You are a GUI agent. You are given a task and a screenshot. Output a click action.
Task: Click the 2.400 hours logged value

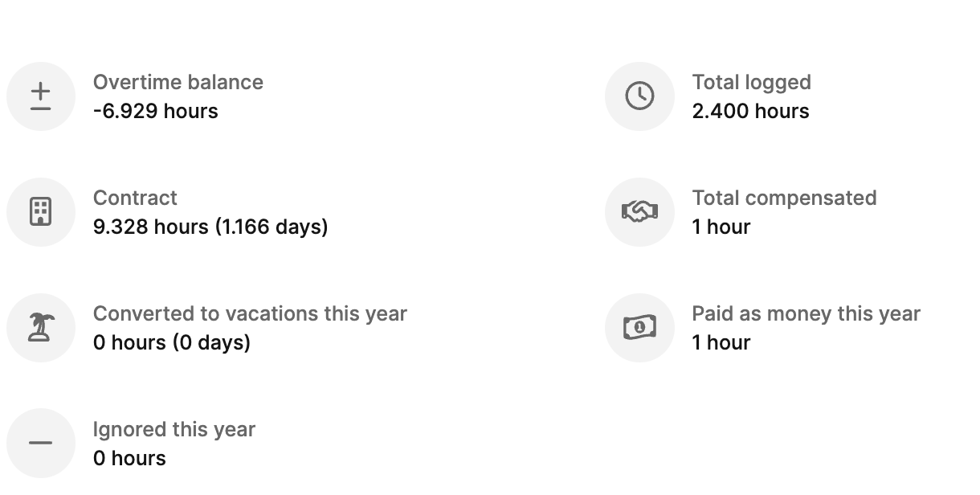point(750,112)
